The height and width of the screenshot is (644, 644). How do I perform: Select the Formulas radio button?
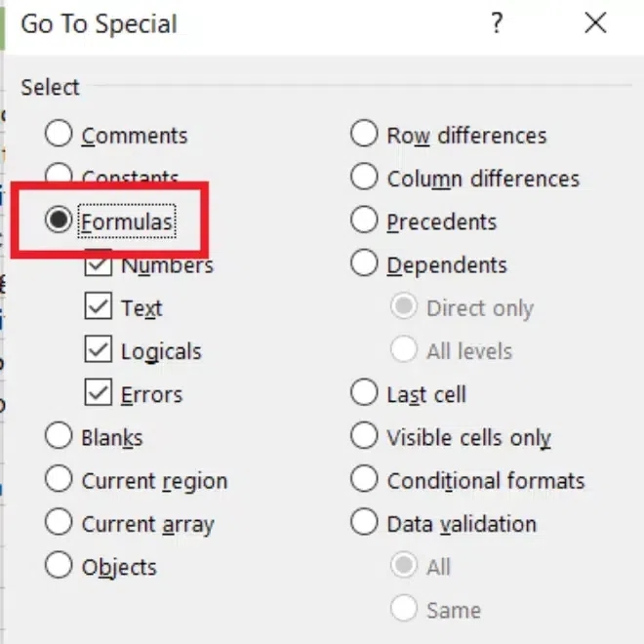pyautogui.click(x=59, y=221)
